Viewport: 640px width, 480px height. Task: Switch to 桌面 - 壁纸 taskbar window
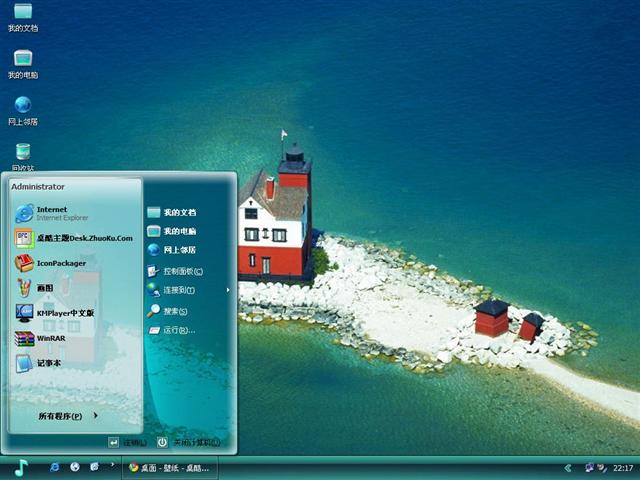(x=170, y=468)
